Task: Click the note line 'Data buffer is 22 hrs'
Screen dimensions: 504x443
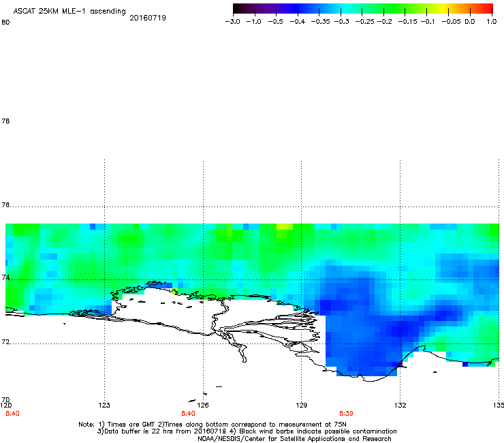Action: click(247, 431)
